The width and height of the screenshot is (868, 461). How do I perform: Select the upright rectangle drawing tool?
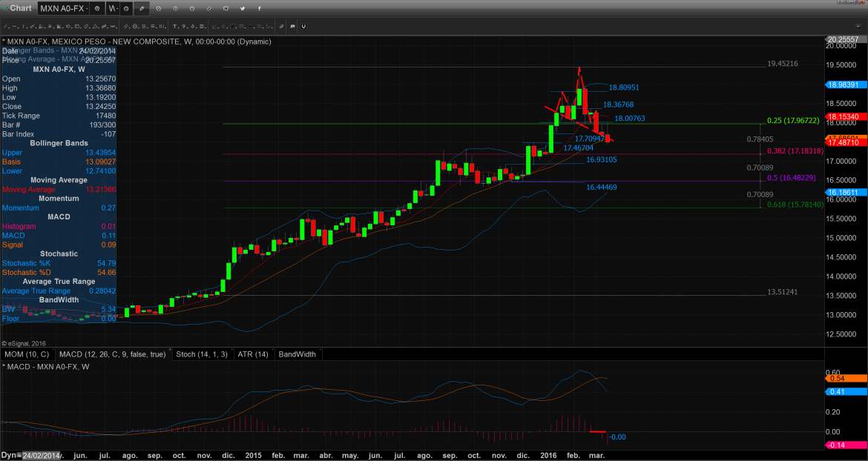(77, 26)
